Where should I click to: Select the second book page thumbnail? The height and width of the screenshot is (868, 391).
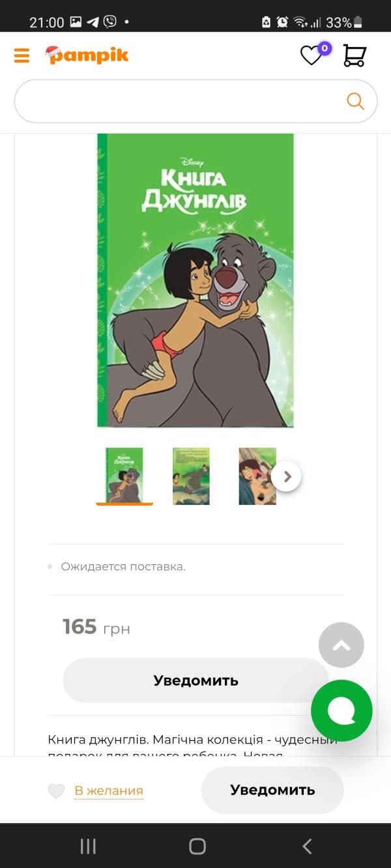(x=191, y=476)
